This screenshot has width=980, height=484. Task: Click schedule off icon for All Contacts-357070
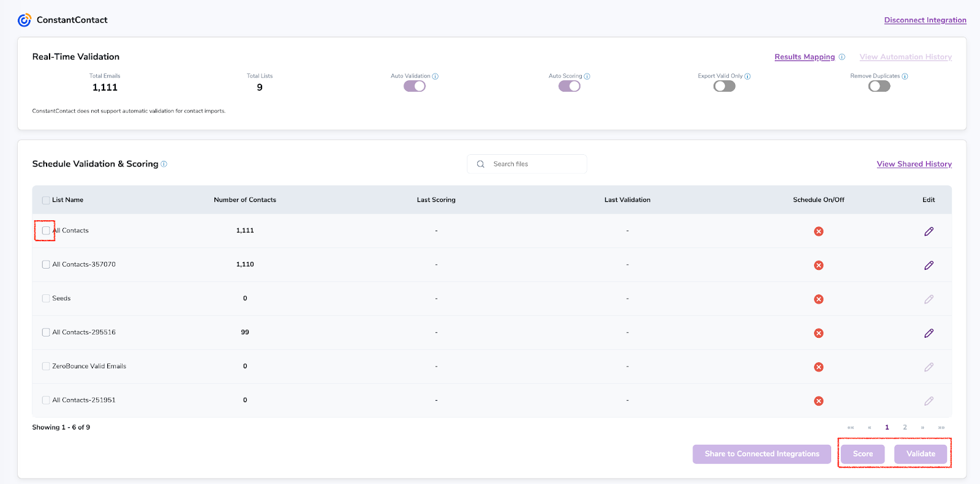click(818, 266)
